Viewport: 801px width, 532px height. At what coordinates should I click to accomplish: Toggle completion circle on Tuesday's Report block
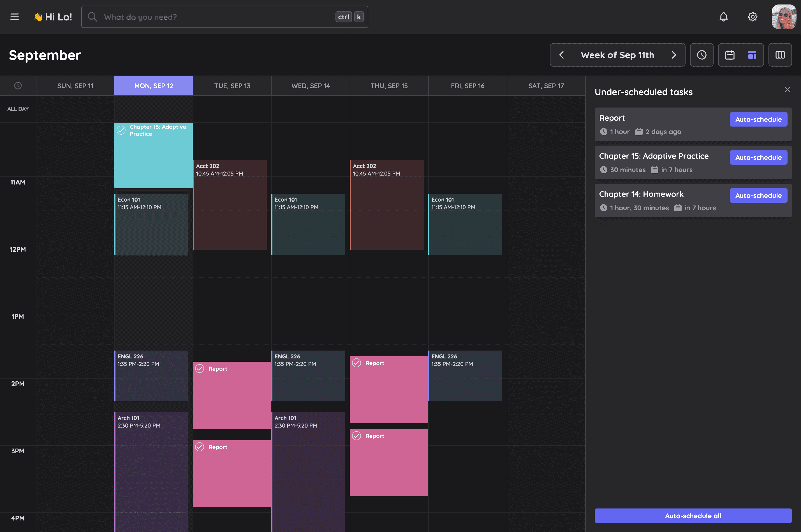pyautogui.click(x=200, y=368)
